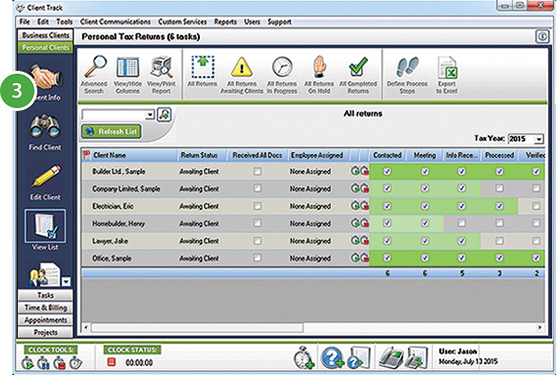
Task: Show All Returns On Hold
Action: point(319,67)
